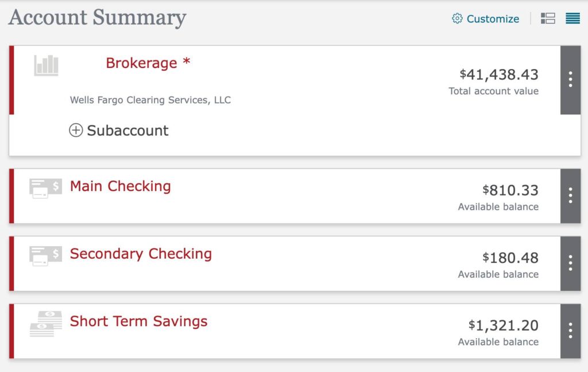Image resolution: width=588 pixels, height=372 pixels.
Task: Open the Secondary Checking account link
Action: pos(141,254)
